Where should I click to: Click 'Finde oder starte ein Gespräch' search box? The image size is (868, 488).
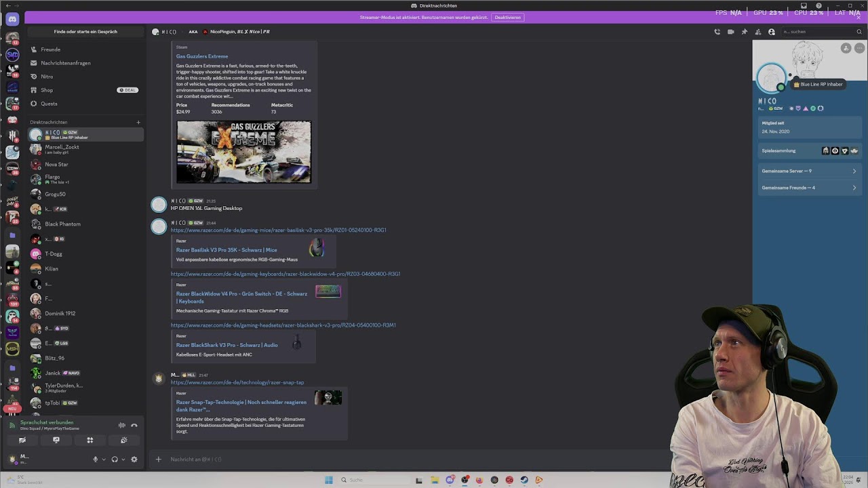coord(85,32)
